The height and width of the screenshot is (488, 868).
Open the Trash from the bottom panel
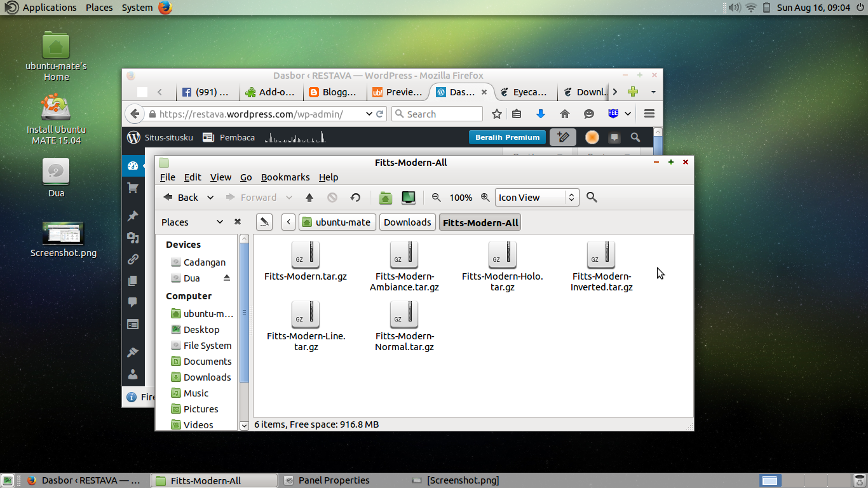(860, 480)
